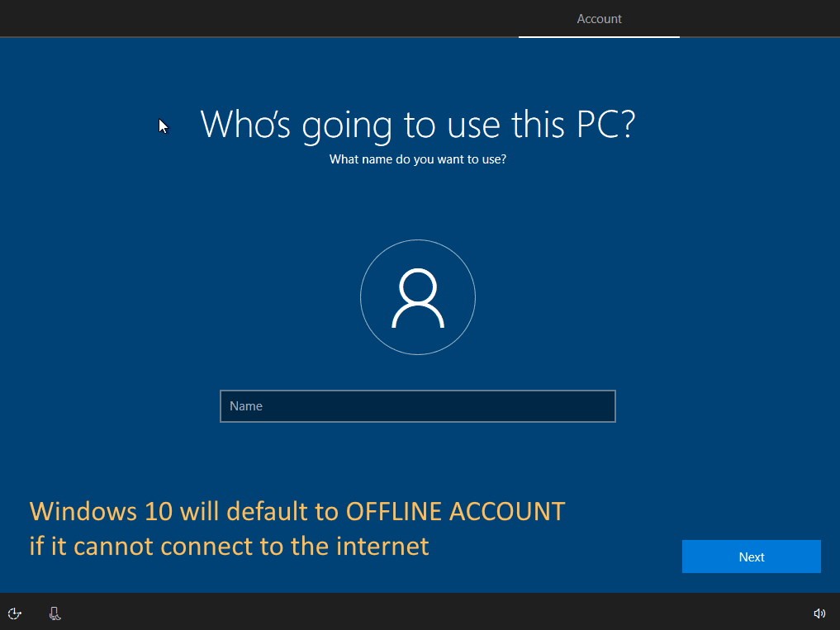Click the circular outline around the avatar
Image resolution: width=840 pixels, height=630 pixels.
point(361,297)
